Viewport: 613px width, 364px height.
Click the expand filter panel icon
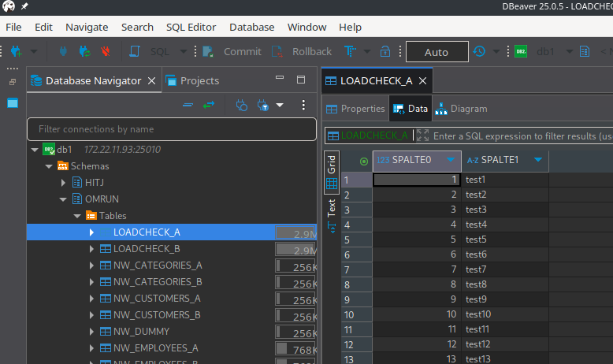pyautogui.click(x=422, y=136)
